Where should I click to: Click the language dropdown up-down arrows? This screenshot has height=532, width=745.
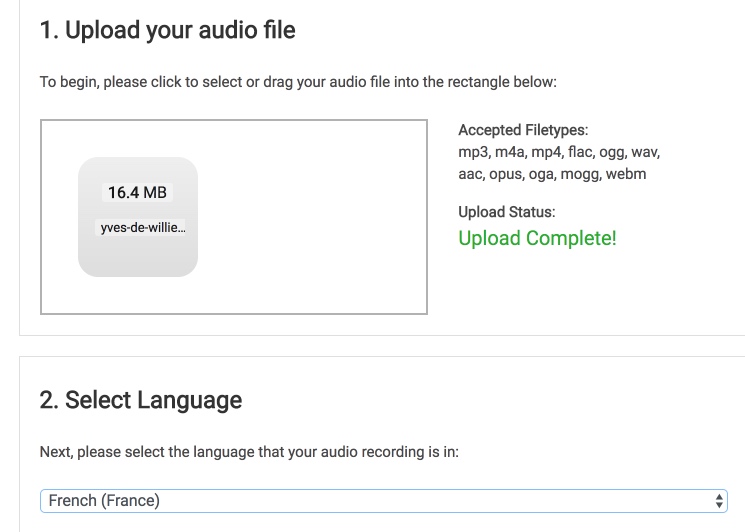click(x=719, y=500)
